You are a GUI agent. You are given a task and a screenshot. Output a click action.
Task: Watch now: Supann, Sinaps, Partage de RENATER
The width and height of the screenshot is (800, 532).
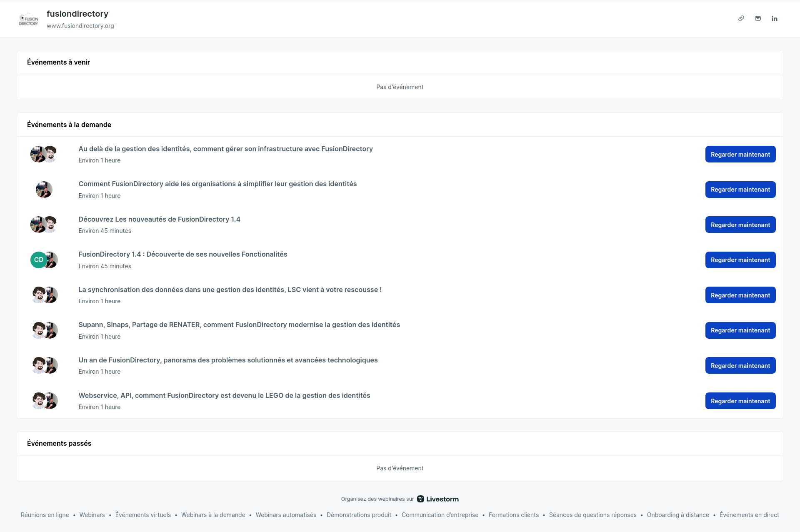(740, 330)
